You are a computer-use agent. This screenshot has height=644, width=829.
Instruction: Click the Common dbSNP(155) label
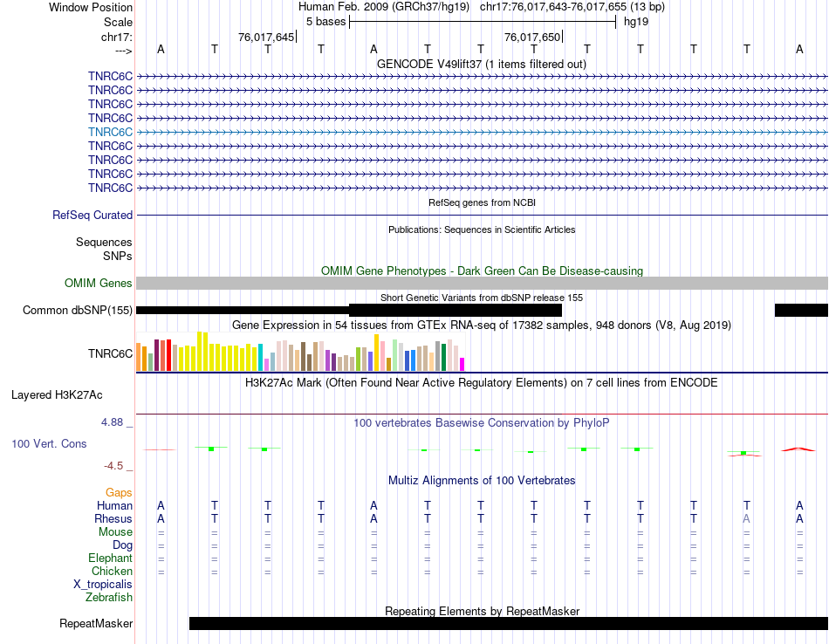pyautogui.click(x=77, y=311)
